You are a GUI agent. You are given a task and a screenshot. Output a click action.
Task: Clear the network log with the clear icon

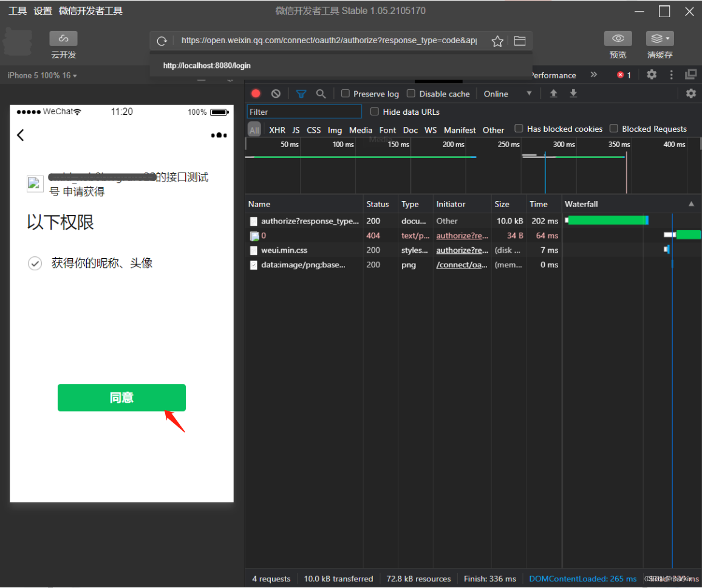pyautogui.click(x=276, y=94)
